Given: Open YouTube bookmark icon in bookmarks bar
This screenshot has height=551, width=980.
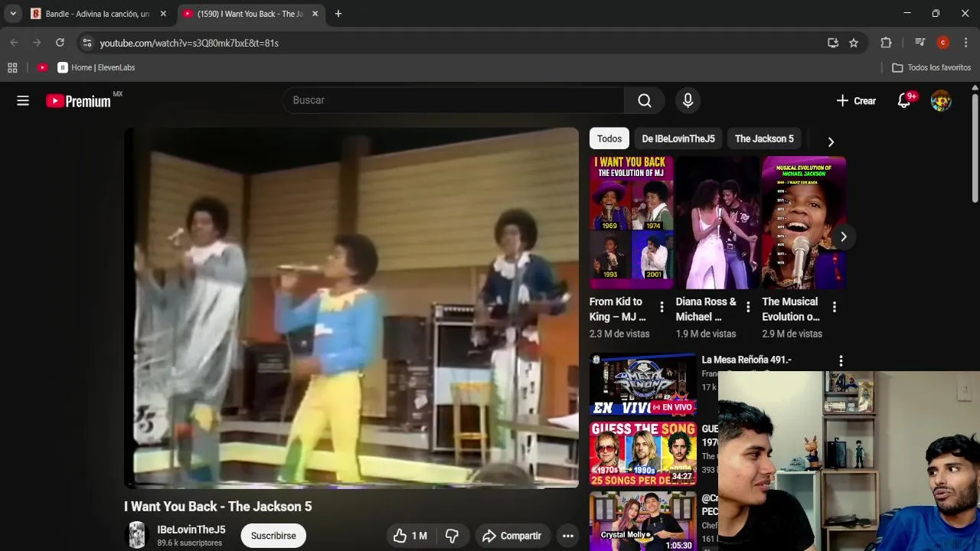Looking at the screenshot, I should pos(43,67).
